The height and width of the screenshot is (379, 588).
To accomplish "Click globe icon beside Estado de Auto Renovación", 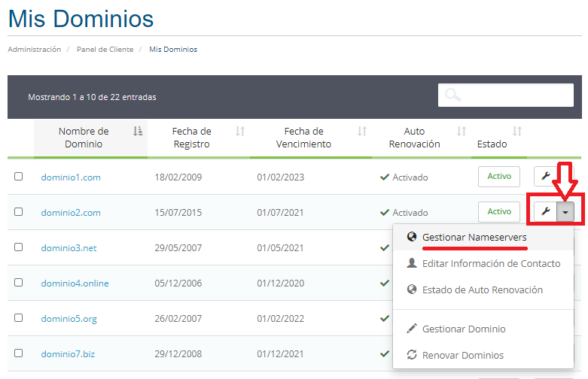I will pos(412,289).
